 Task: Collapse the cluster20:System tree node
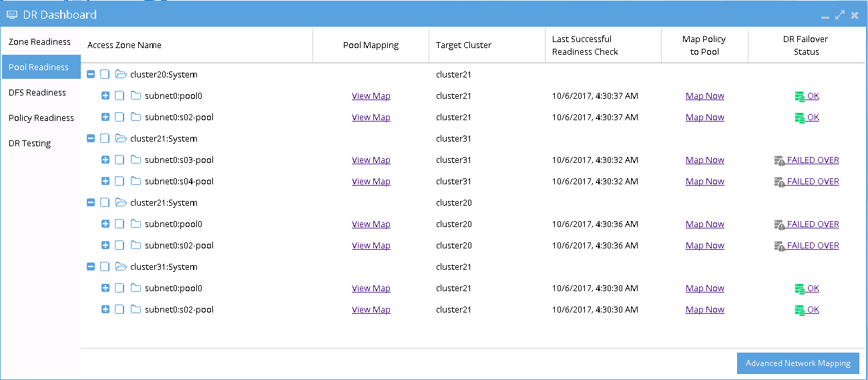tap(91, 74)
